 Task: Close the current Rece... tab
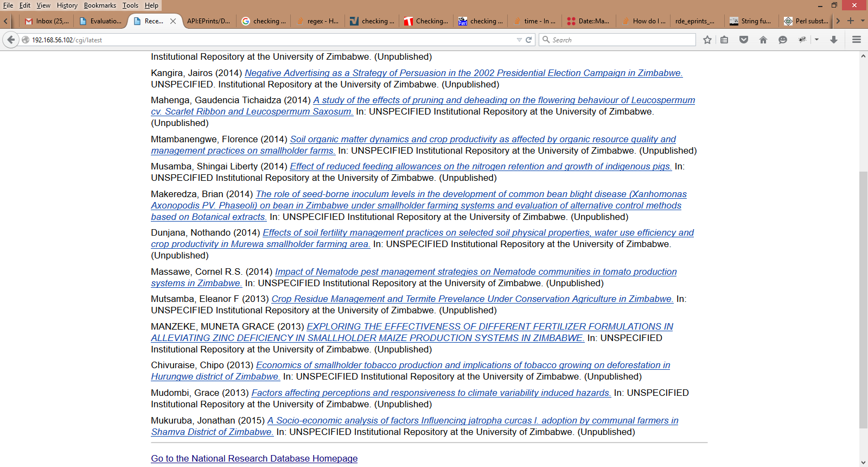point(173,21)
